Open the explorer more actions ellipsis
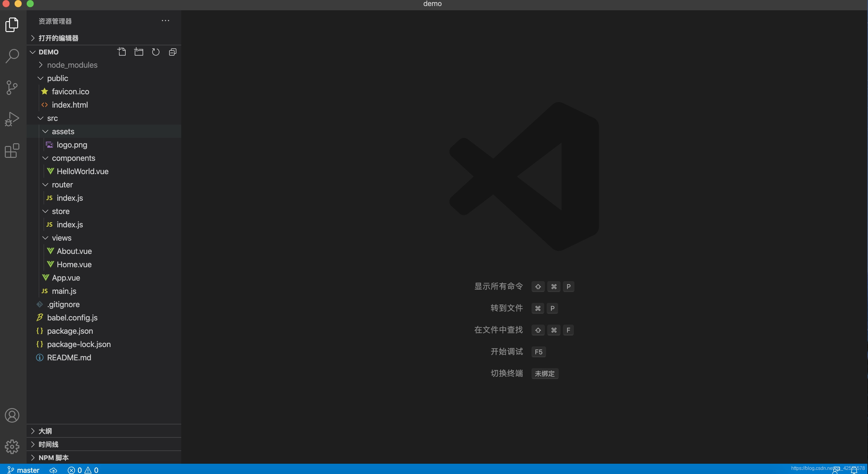Viewport: 868px width, 474px height. (166, 21)
